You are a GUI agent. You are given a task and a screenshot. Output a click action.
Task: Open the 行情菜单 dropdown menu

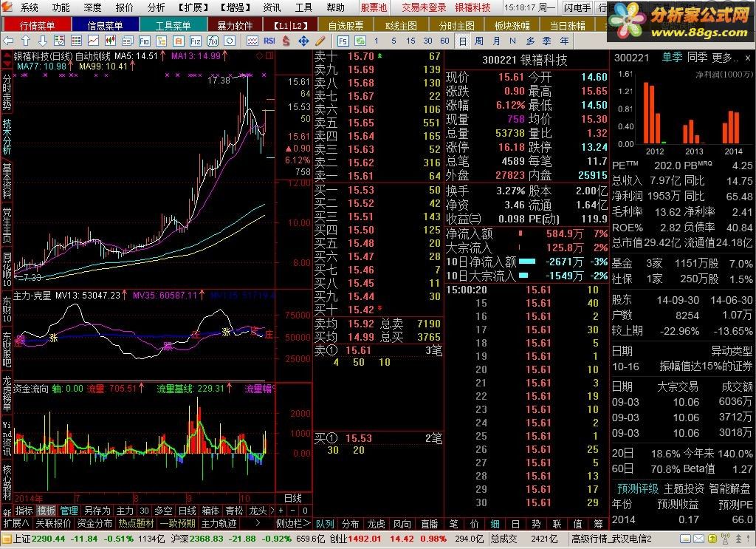pos(37,25)
